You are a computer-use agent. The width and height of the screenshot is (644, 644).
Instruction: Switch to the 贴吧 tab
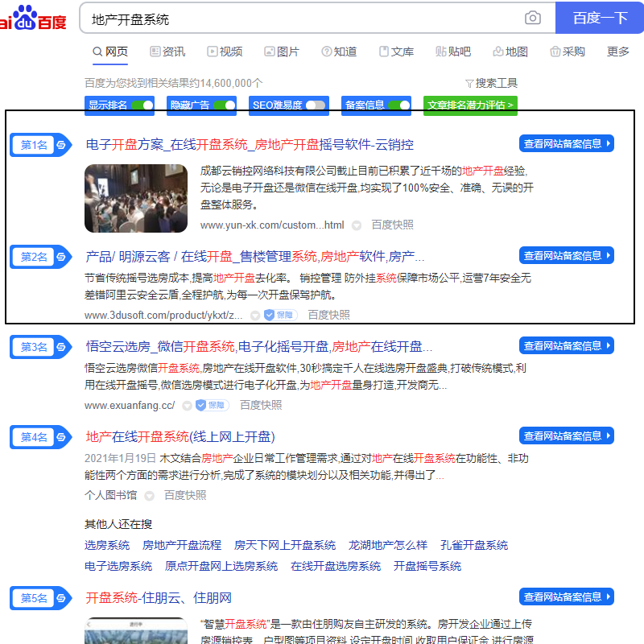[x=453, y=52]
